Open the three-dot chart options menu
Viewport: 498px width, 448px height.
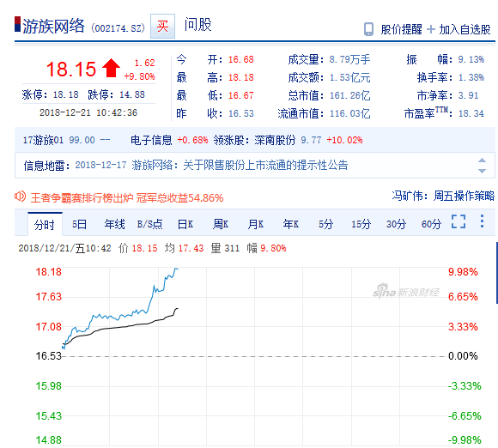[x=483, y=221]
